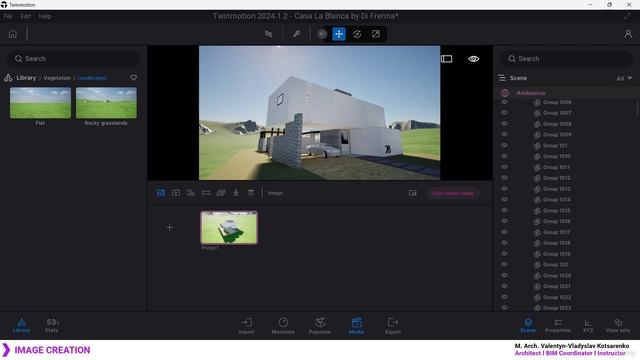
Task: Select the Configurations media icon
Action: (x=251, y=193)
